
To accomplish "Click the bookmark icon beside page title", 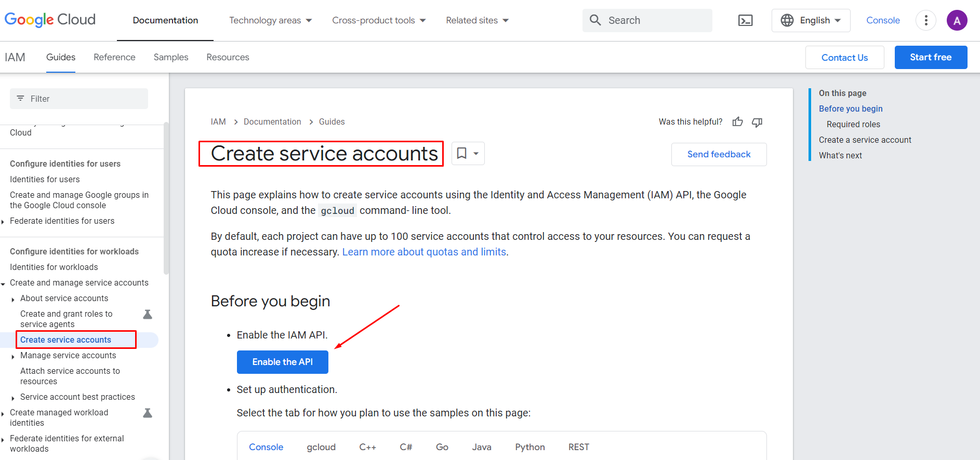I will point(461,154).
